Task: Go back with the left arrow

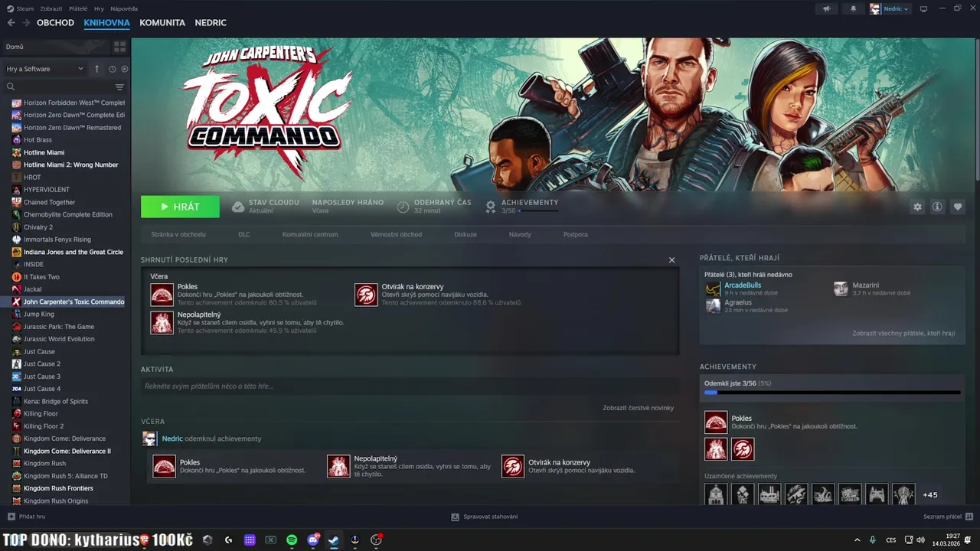Action: pos(11,23)
